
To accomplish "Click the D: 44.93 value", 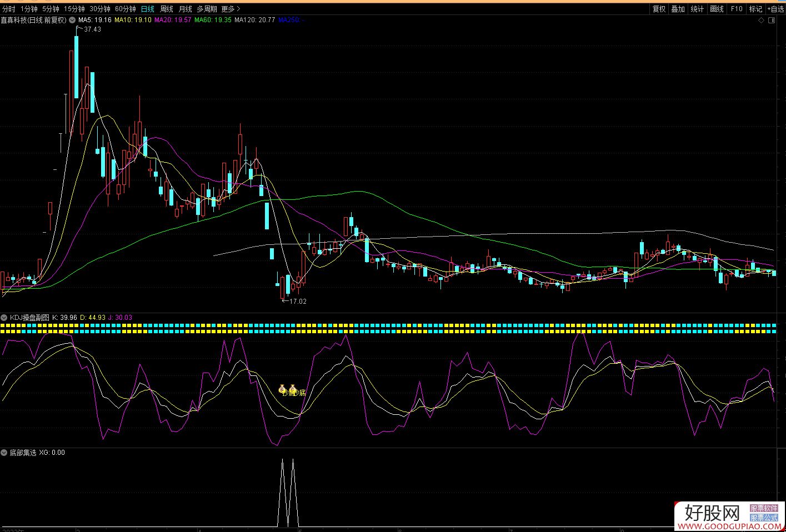I will pos(93,318).
